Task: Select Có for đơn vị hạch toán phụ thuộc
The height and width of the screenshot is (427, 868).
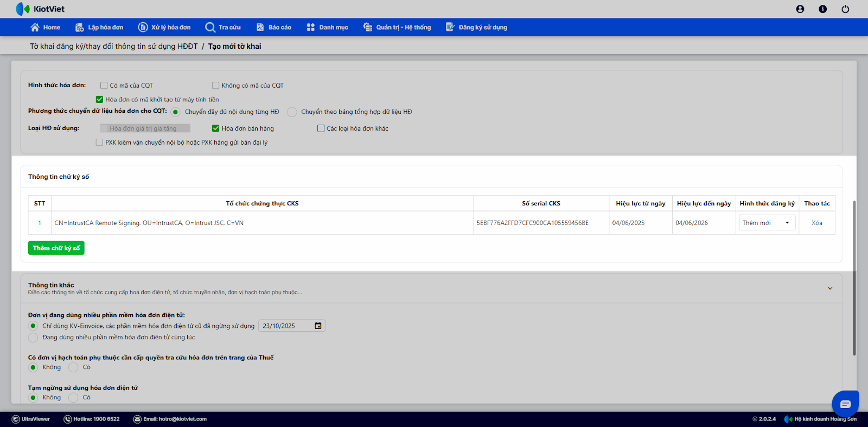Action: tap(74, 367)
